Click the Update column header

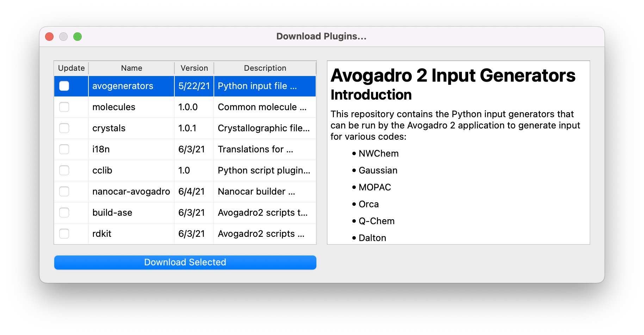click(71, 68)
